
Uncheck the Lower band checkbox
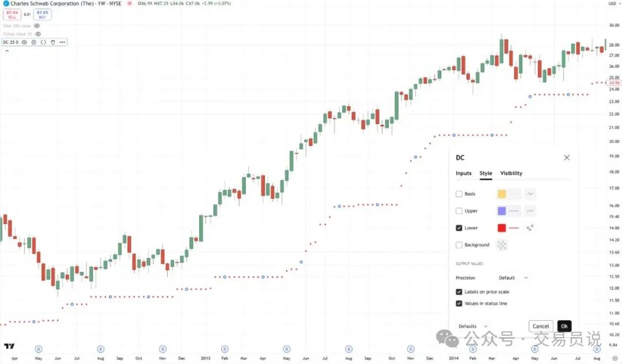click(459, 228)
